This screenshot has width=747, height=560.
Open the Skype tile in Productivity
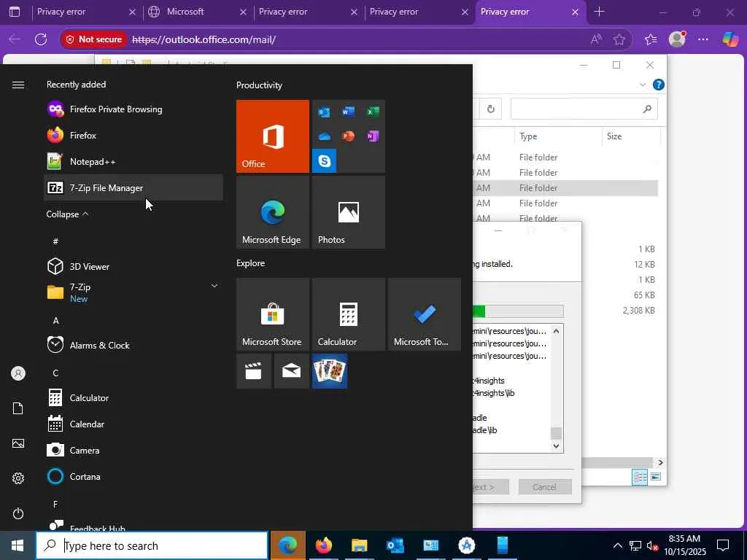pyautogui.click(x=325, y=160)
